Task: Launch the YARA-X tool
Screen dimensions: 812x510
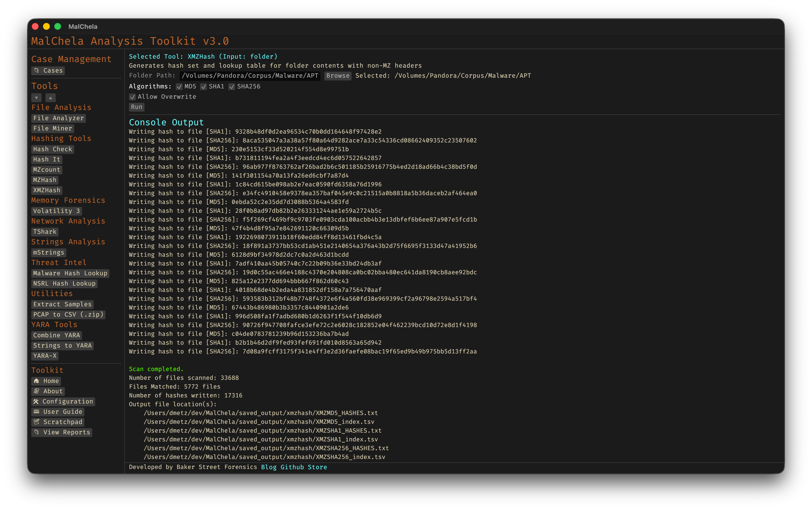Action: pyautogui.click(x=45, y=356)
